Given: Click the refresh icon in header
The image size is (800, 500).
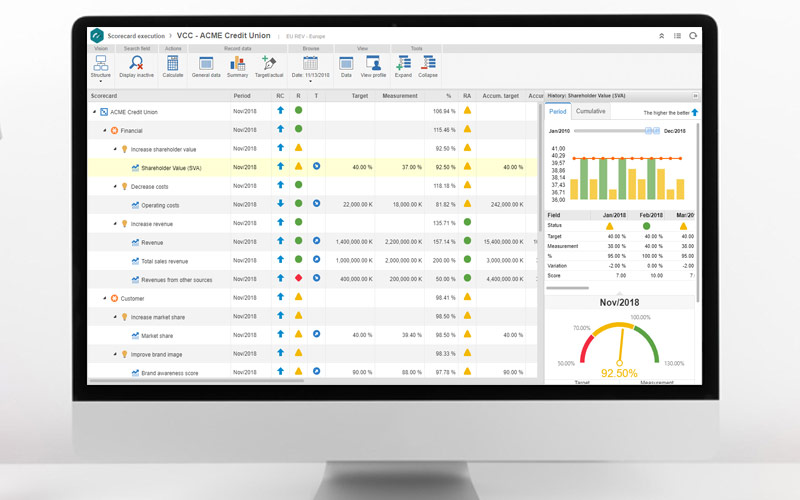Looking at the screenshot, I should point(692,35).
